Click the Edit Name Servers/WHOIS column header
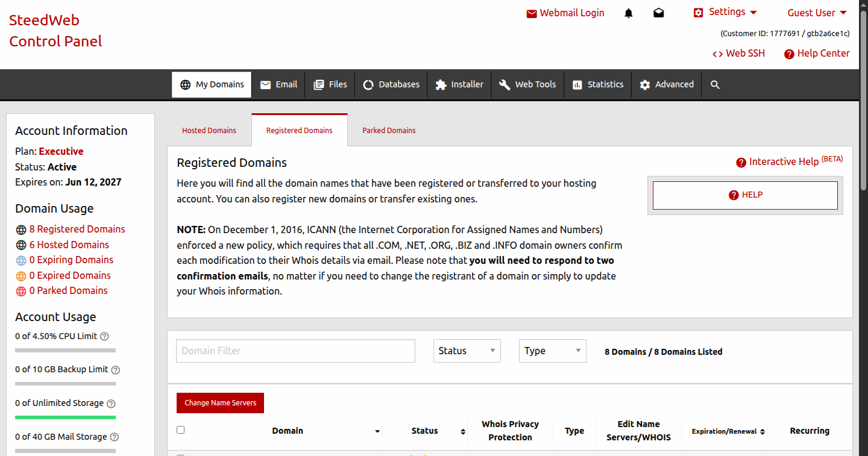Screen dimensions: 868x456 638,431
